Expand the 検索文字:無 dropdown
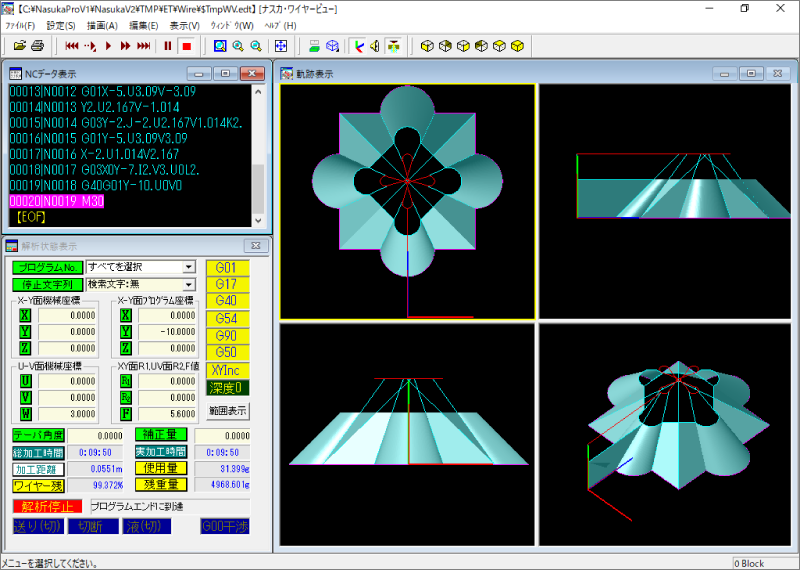The height and width of the screenshot is (570, 800). coord(189,284)
